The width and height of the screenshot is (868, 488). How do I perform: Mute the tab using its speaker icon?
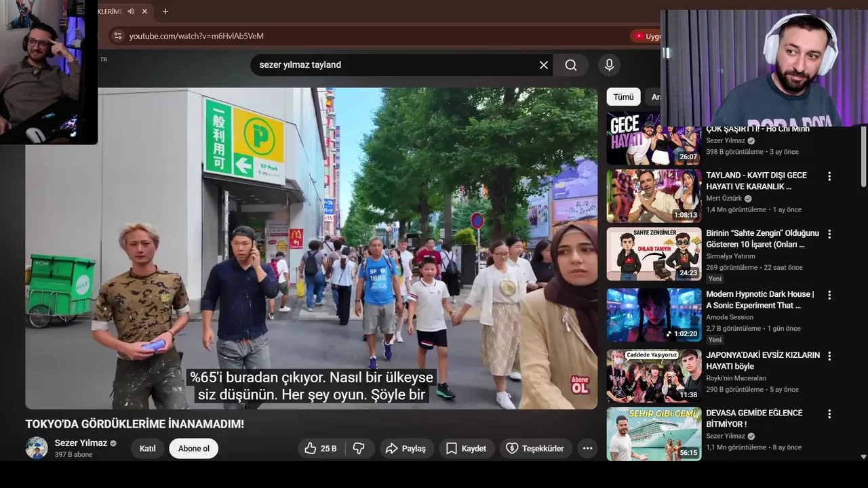pyautogui.click(x=131, y=12)
